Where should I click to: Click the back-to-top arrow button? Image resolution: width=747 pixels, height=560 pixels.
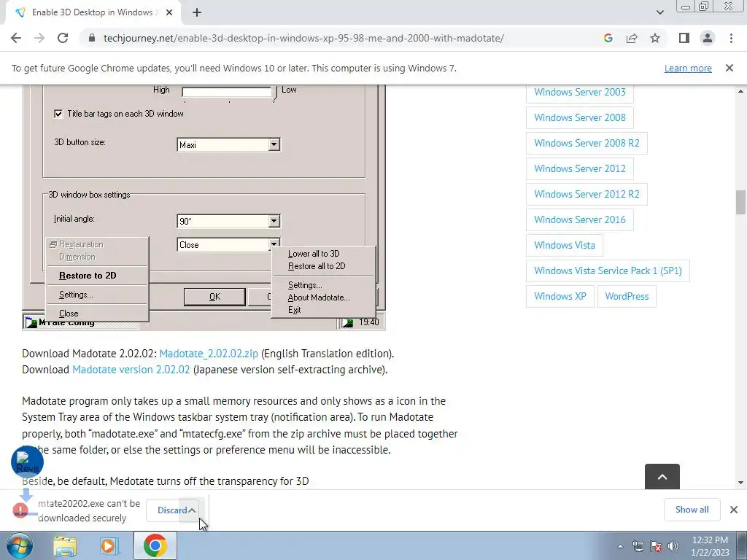click(x=662, y=477)
